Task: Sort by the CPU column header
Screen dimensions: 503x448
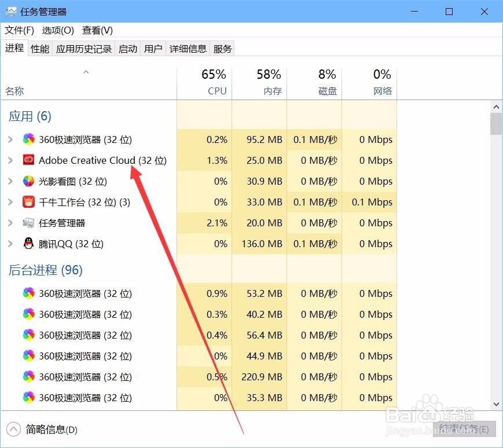Action: pos(204,83)
